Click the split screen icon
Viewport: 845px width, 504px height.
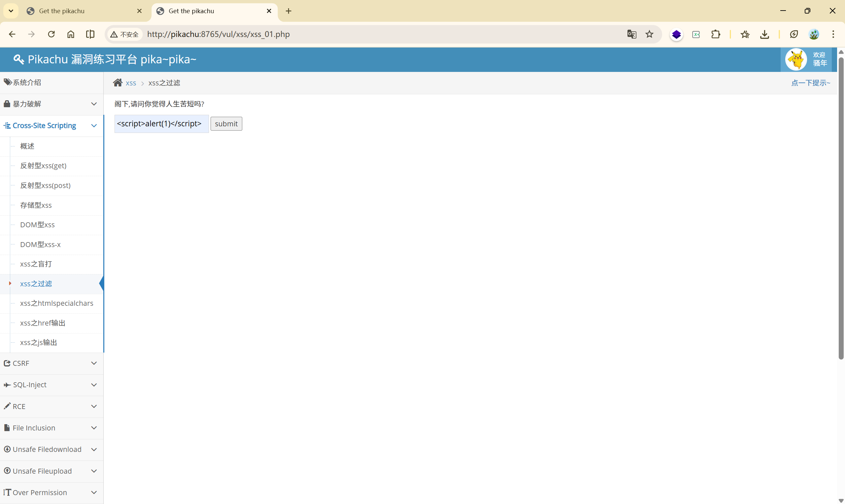(90, 34)
